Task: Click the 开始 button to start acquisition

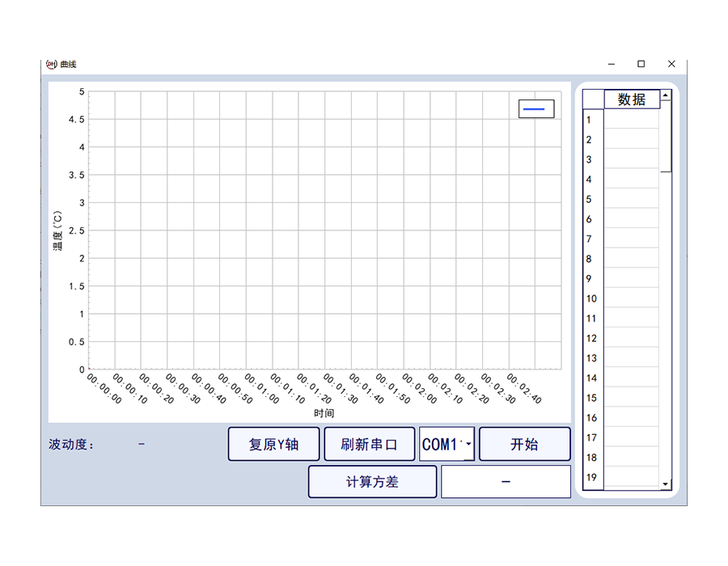Action: tap(524, 443)
